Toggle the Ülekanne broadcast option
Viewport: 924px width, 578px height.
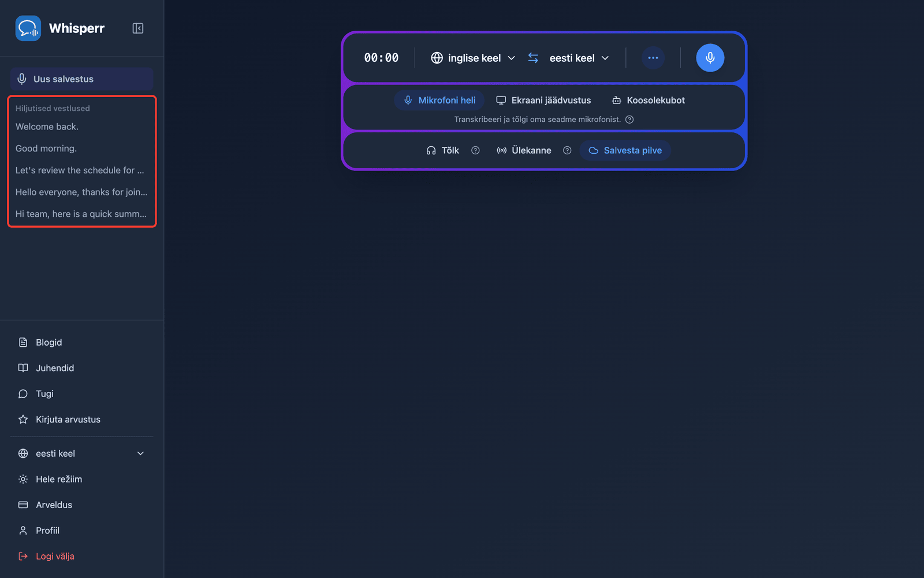click(x=524, y=150)
